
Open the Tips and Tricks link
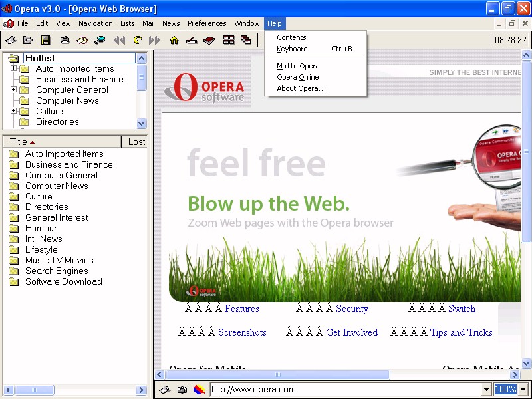coord(461,332)
